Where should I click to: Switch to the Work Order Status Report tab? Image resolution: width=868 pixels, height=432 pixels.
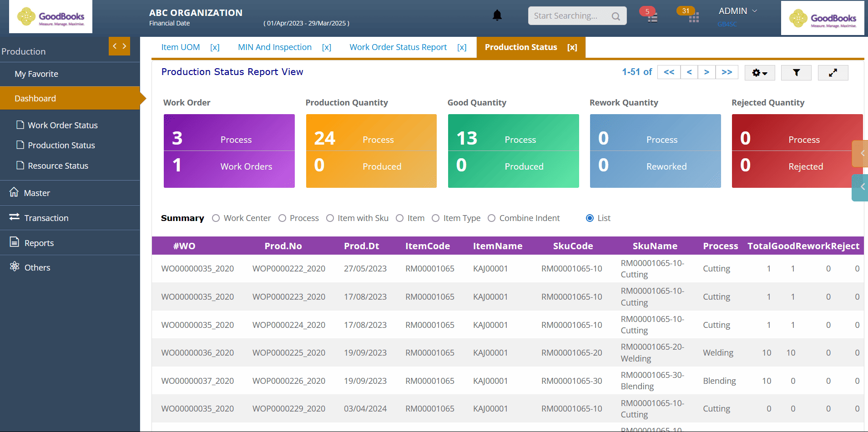[398, 47]
